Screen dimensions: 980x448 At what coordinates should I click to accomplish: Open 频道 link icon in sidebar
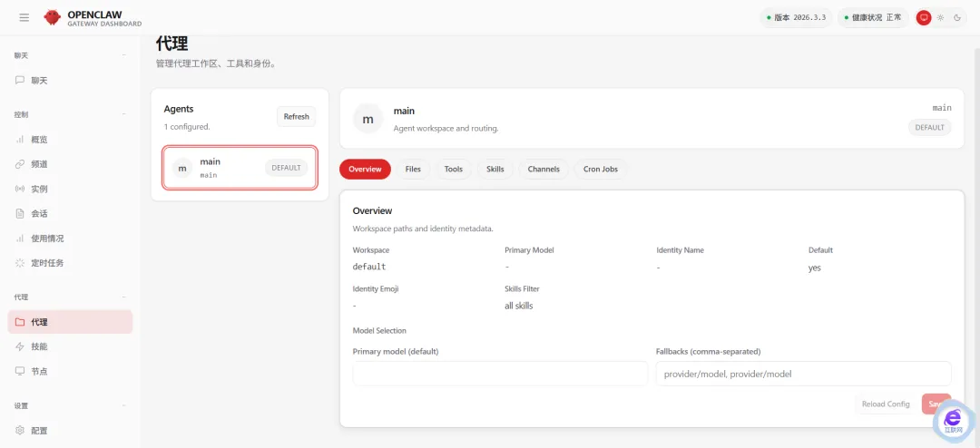[x=20, y=164]
